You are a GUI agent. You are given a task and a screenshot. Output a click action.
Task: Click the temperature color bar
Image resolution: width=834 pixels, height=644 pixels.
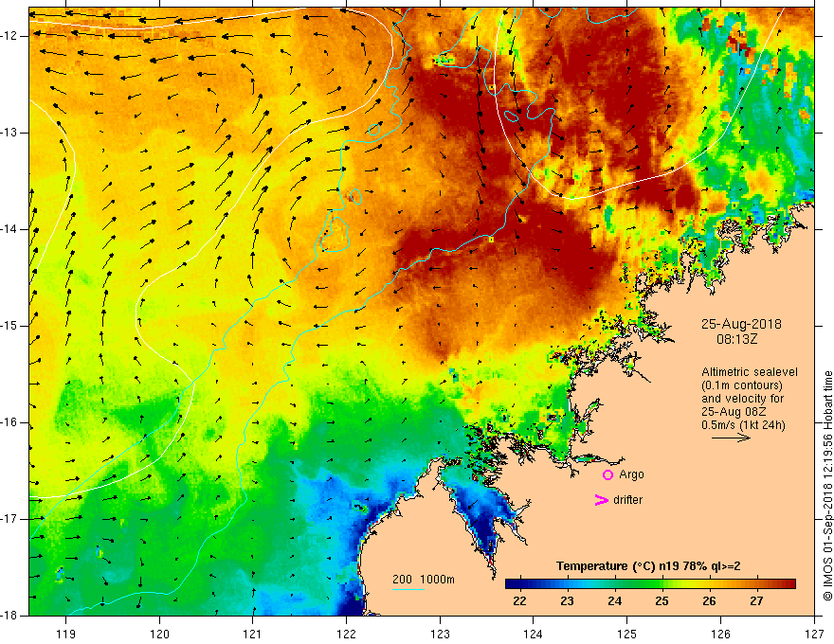tap(650, 583)
